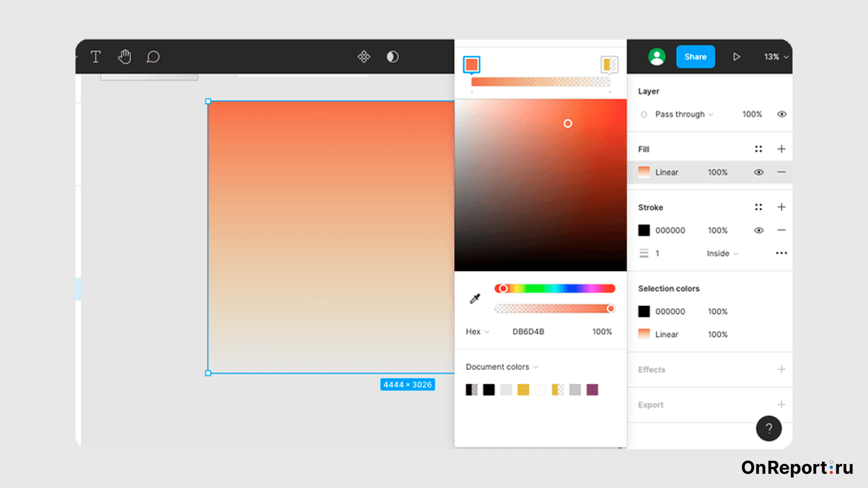This screenshot has width=868, height=488.
Task: Click the Mask contrast icon
Action: coord(392,56)
